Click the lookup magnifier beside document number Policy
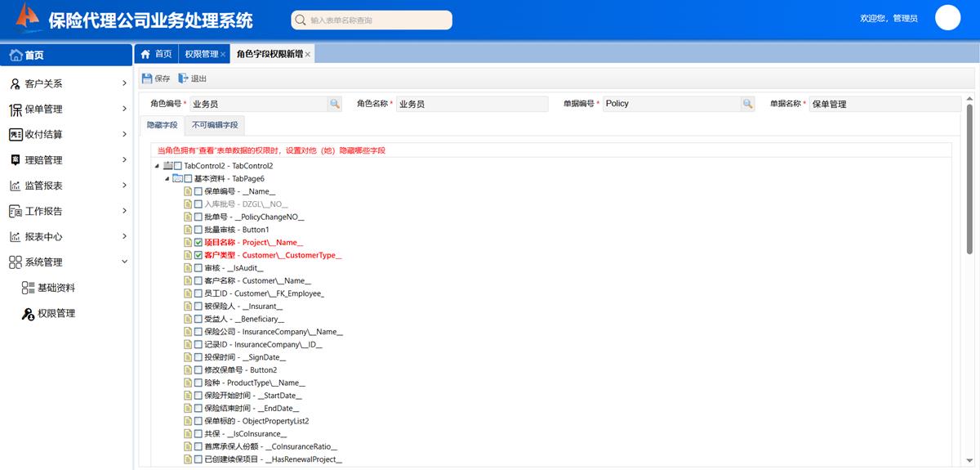Image resolution: width=980 pixels, height=470 pixels. tap(748, 104)
